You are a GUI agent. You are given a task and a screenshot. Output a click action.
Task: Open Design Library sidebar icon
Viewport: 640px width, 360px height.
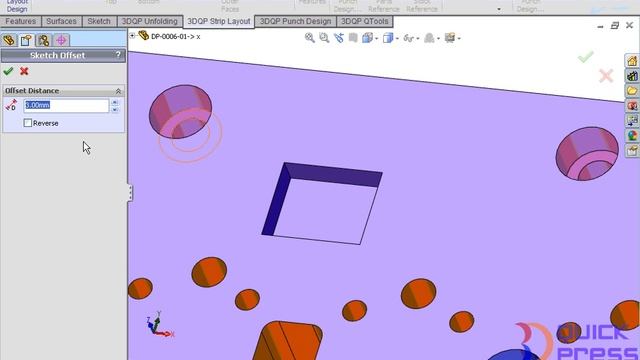click(632, 76)
